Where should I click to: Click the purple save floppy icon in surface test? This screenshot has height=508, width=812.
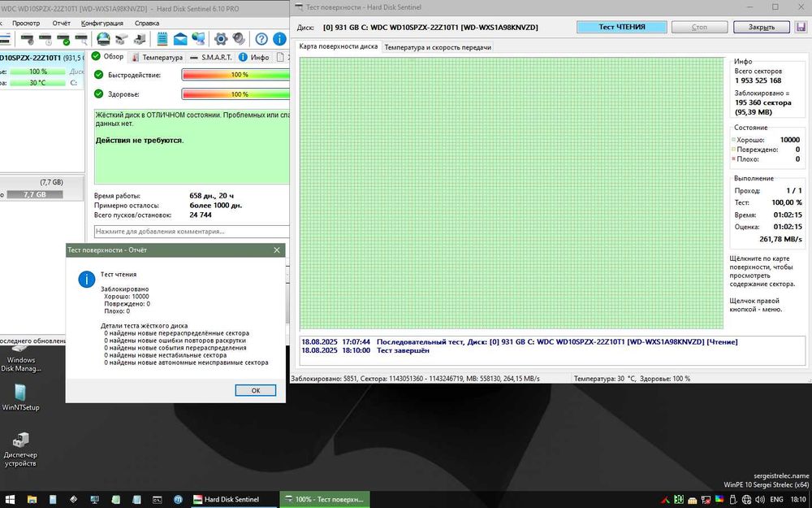click(x=801, y=27)
